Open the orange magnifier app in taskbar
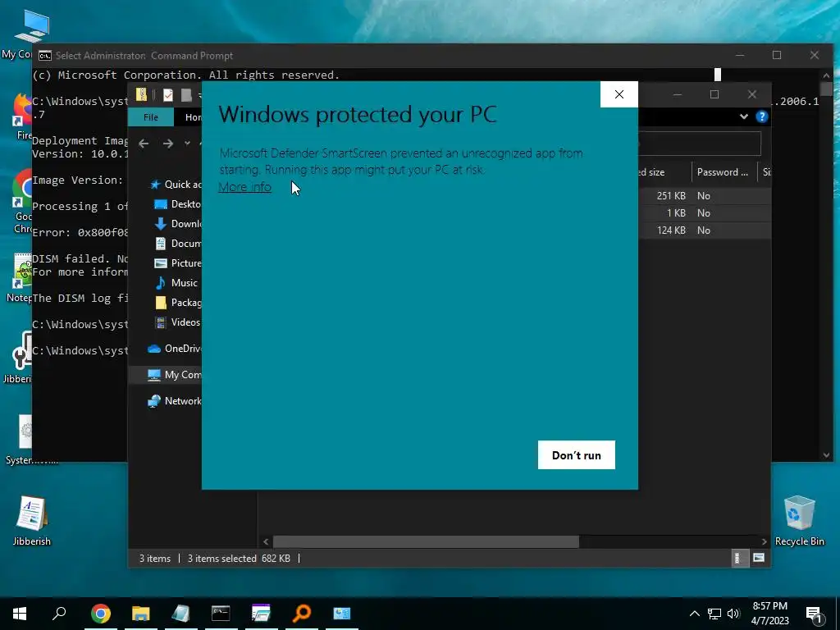Screen dimensions: 840x630 coord(302,614)
